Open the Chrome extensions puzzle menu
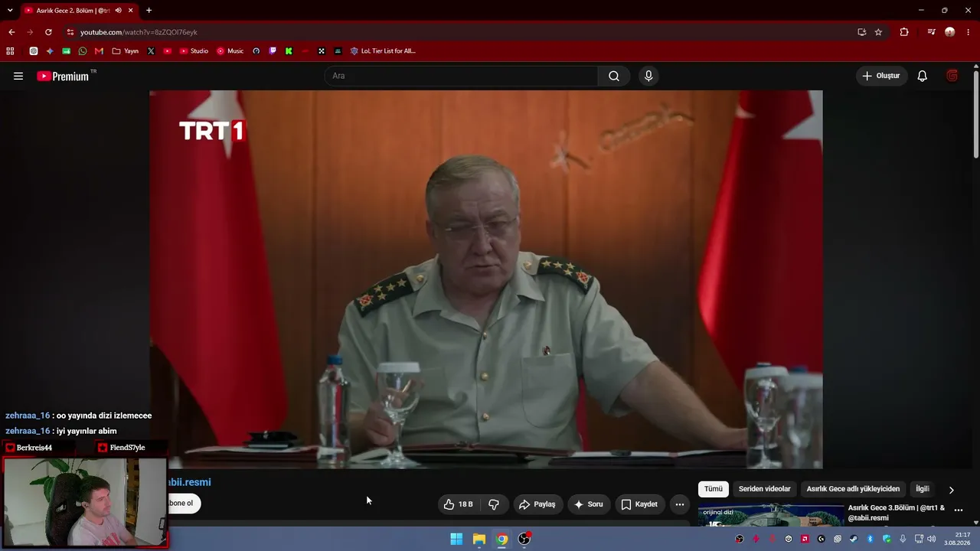 904,32
